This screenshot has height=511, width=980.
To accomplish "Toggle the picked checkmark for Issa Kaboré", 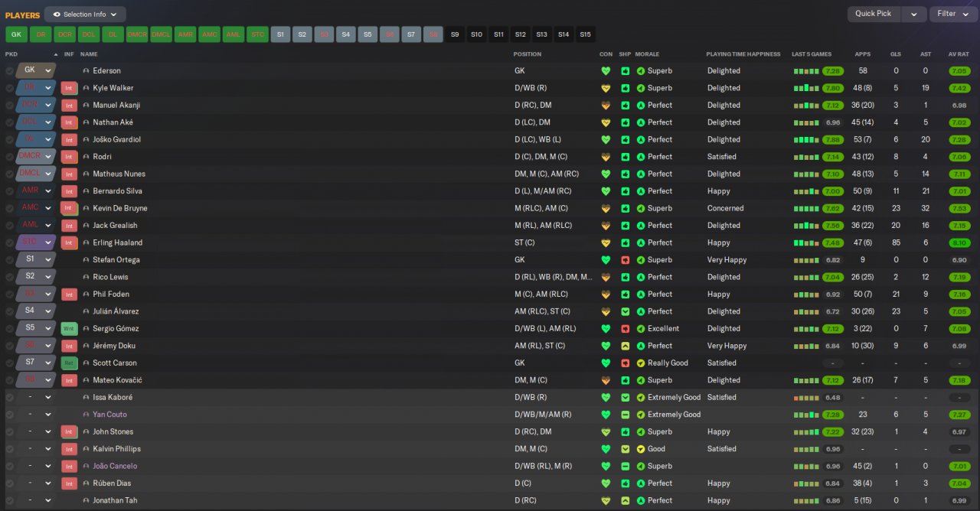I will pyautogui.click(x=9, y=398).
